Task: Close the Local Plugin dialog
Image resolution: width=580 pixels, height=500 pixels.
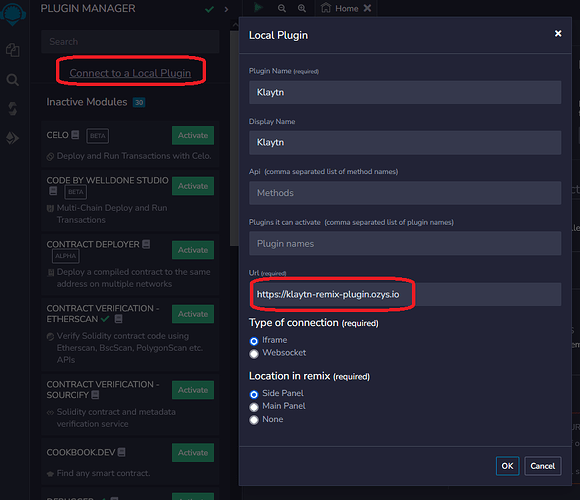Action: [x=558, y=34]
